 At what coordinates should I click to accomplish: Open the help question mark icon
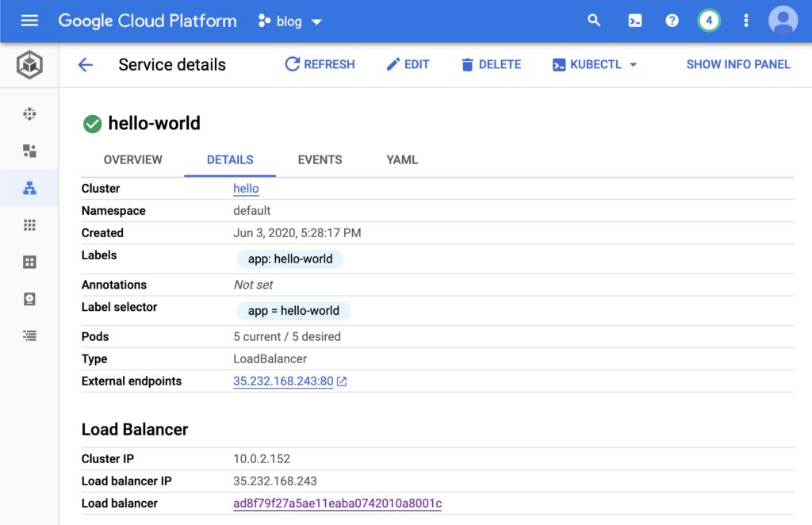pos(672,21)
